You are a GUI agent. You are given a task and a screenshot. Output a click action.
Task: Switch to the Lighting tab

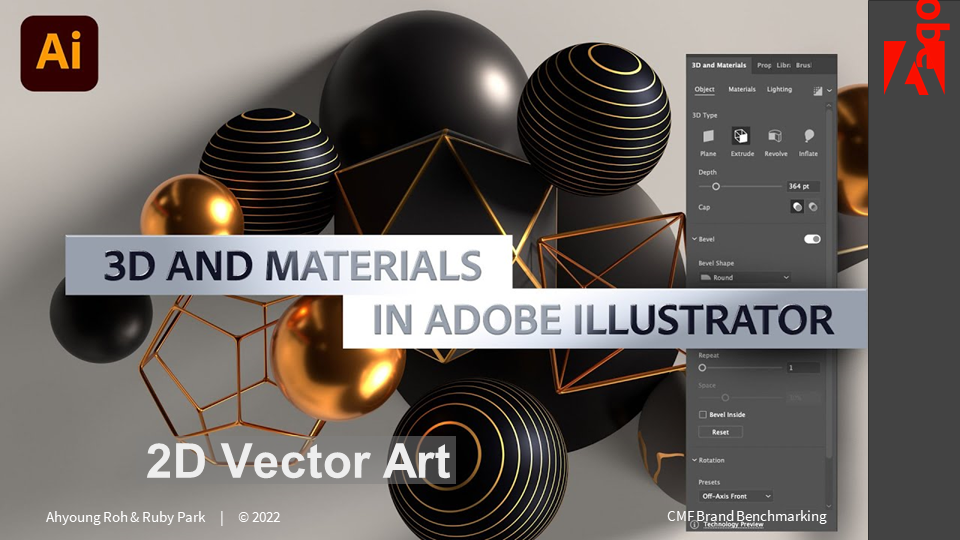[779, 89]
